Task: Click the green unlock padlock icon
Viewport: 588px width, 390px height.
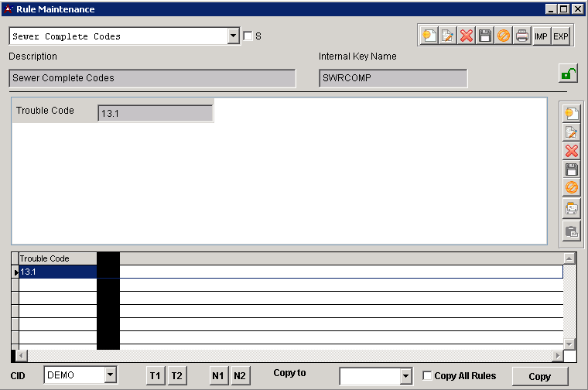Action: 568,74
